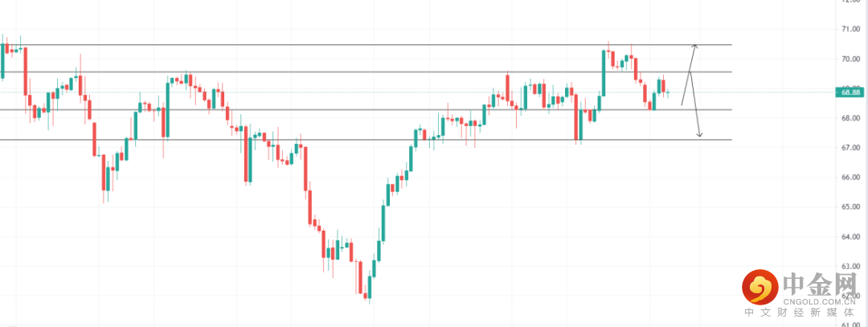Screen dimensions: 868x327
Task: Select the topmost horizontal resistance line
Action: coord(402,45)
